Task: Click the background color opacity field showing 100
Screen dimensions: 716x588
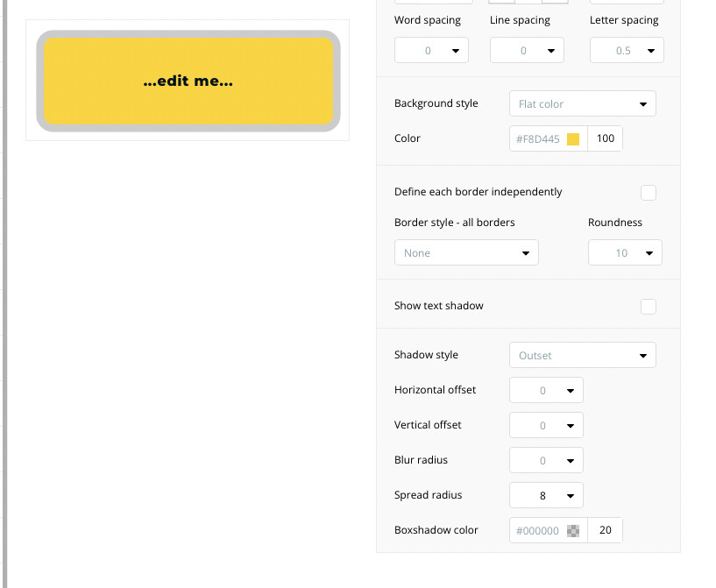Action: (x=605, y=139)
